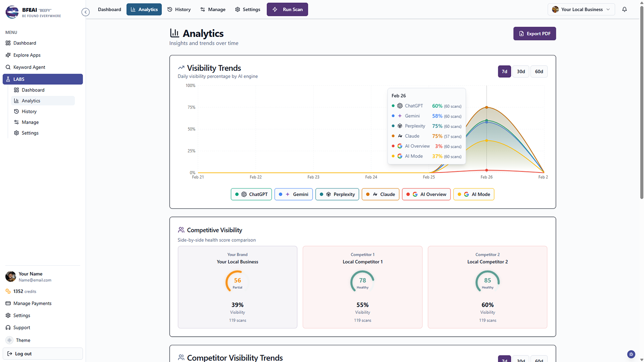Select 7d range for Competitor Visibility Trends
Image resolution: width=644 pixels, height=362 pixels.
504,359
